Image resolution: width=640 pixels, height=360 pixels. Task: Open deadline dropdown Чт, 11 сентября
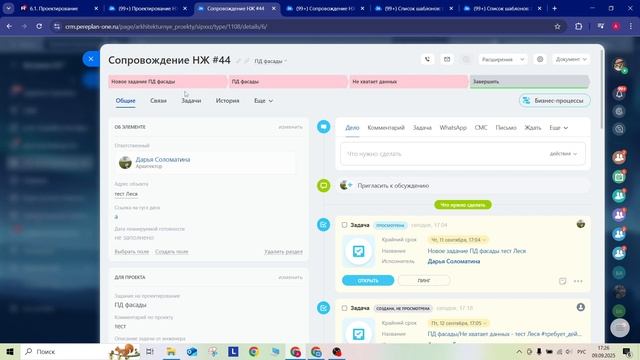(x=458, y=240)
